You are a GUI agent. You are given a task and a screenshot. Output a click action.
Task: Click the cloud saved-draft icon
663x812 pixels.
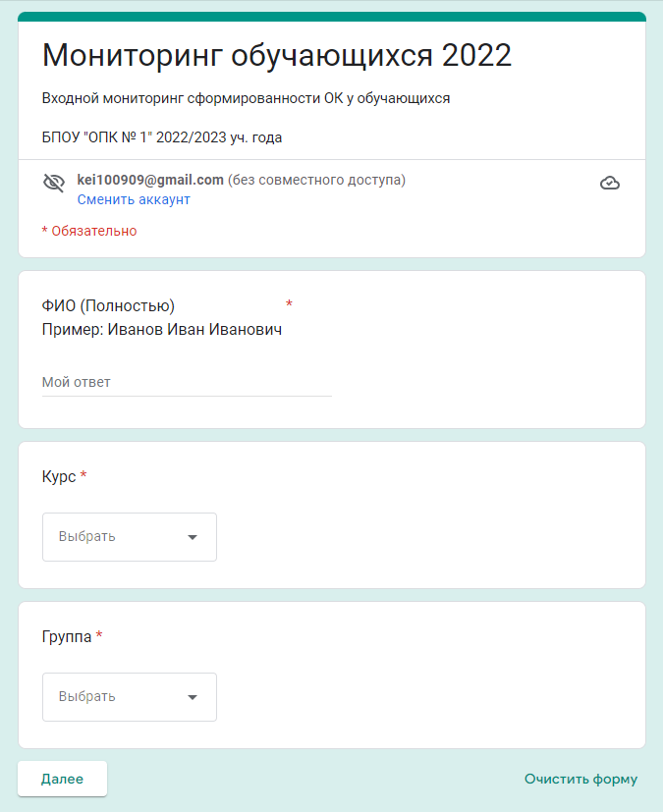click(609, 183)
